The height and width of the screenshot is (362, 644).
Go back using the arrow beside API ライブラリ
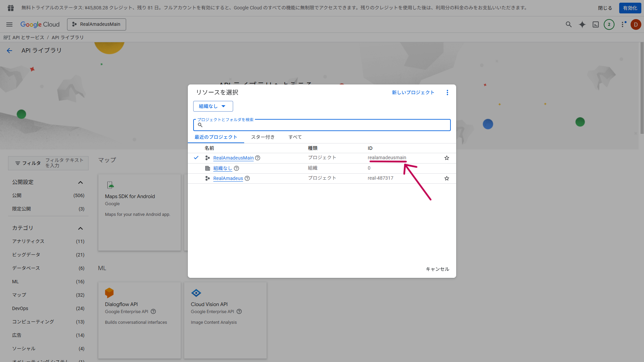[9, 51]
